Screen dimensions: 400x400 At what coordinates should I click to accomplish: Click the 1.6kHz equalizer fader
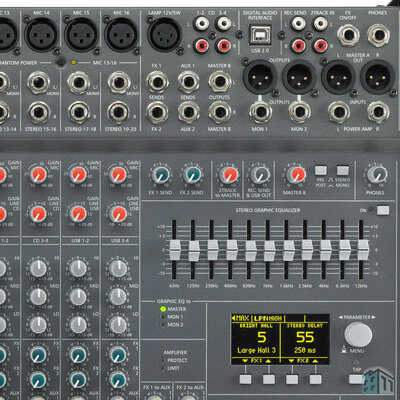coord(289,250)
